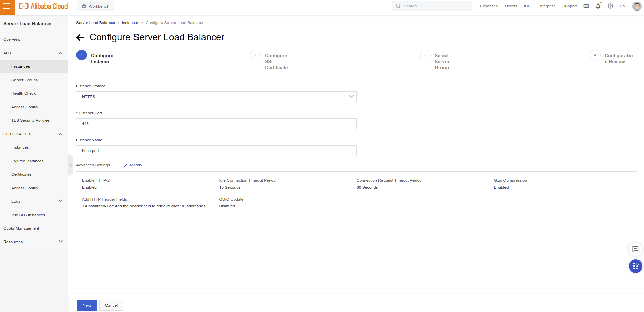644x312 pixels.
Task: Switch language via EN selector
Action: [x=622, y=6]
